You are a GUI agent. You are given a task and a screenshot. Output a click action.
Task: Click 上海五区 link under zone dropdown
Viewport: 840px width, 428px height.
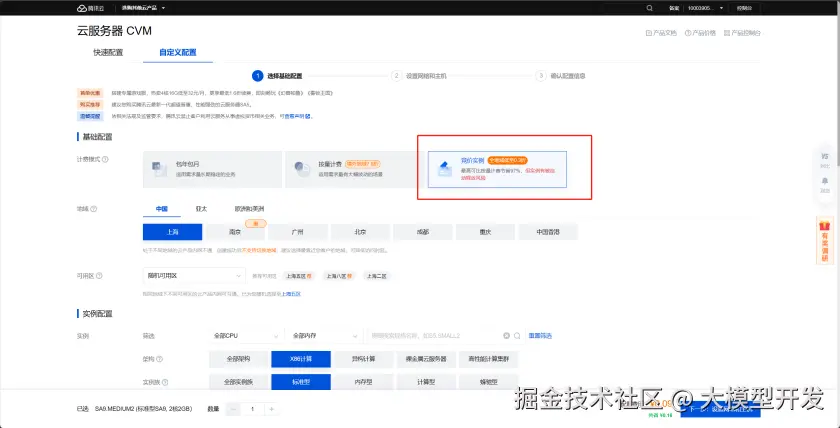pyautogui.click(x=291, y=294)
